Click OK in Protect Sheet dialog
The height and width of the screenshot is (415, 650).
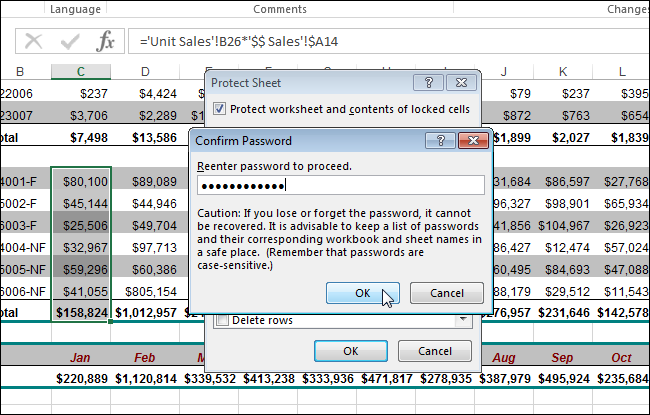[x=351, y=351]
